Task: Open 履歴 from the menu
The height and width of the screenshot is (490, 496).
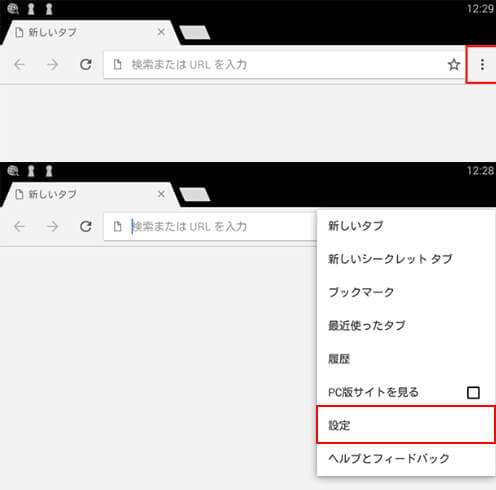Action: click(406, 359)
